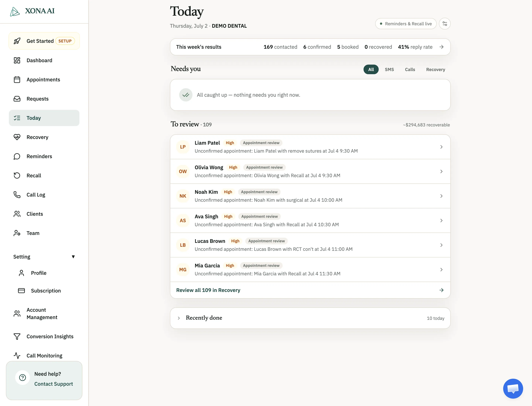This screenshot has width=532, height=406.
Task: Open Noah Kim row chevron
Action: 441,196
